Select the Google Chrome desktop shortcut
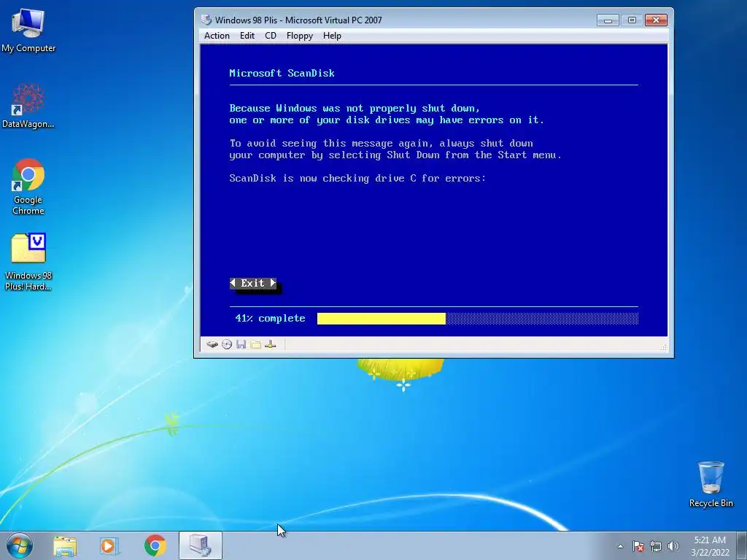Image resolution: width=747 pixels, height=560 pixels. tap(28, 187)
